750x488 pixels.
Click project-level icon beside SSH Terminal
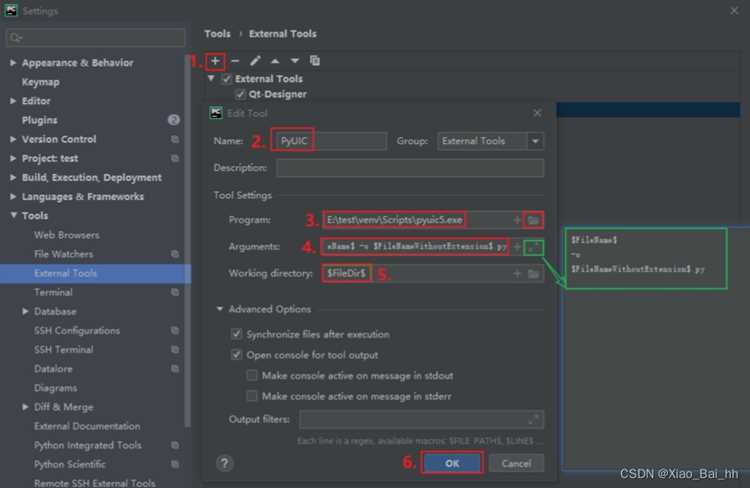point(175,350)
